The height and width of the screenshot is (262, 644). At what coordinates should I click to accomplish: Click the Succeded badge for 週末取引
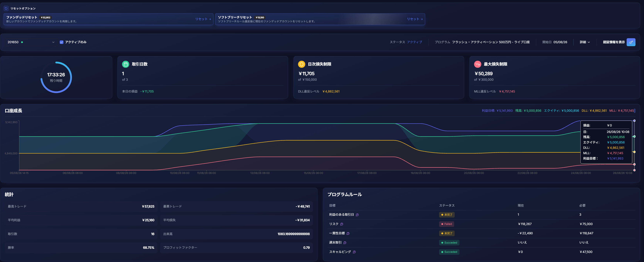coord(449,242)
